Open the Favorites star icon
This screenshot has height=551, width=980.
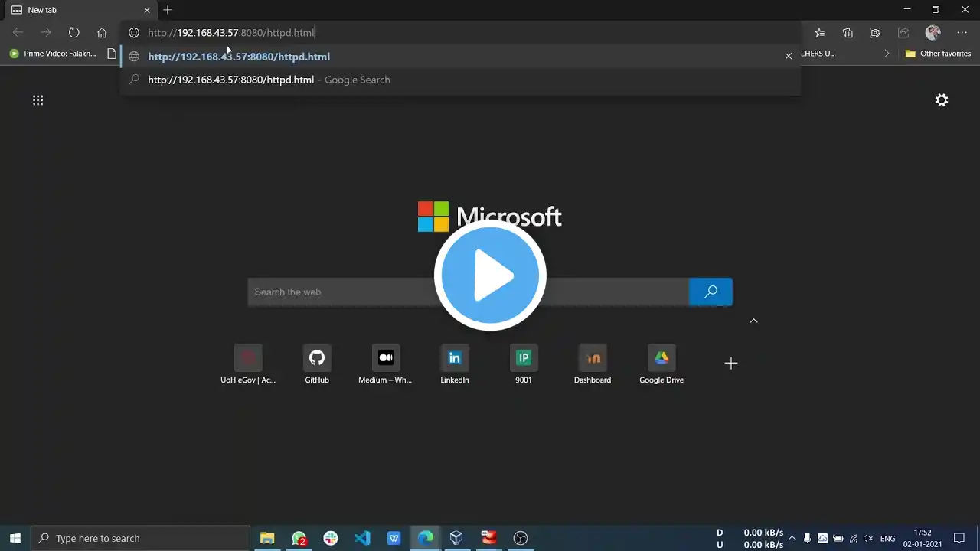[820, 33]
